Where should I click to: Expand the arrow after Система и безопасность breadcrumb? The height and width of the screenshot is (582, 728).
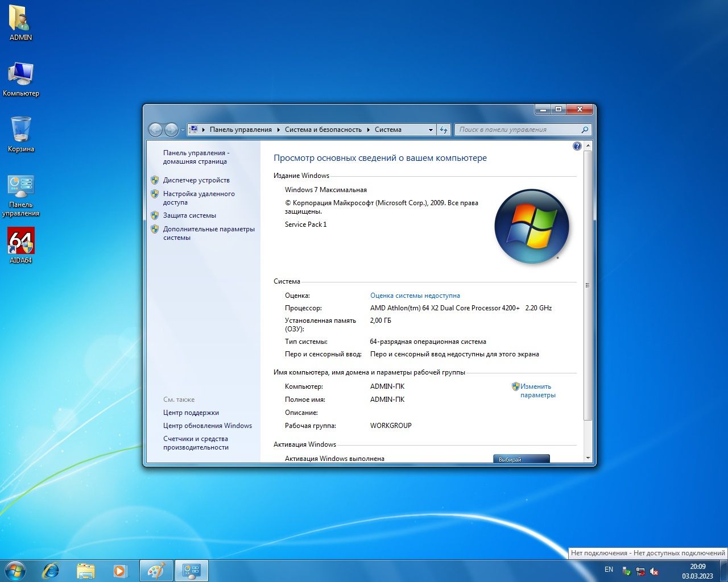pos(368,130)
